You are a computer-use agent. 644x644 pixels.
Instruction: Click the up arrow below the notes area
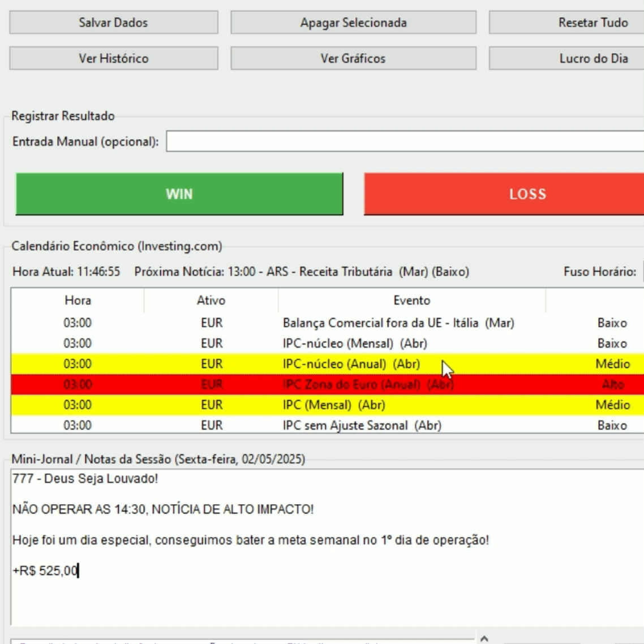(x=484, y=638)
